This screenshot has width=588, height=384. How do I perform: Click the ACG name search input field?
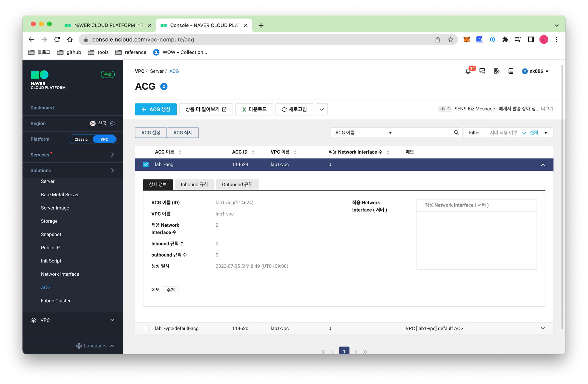(x=425, y=133)
